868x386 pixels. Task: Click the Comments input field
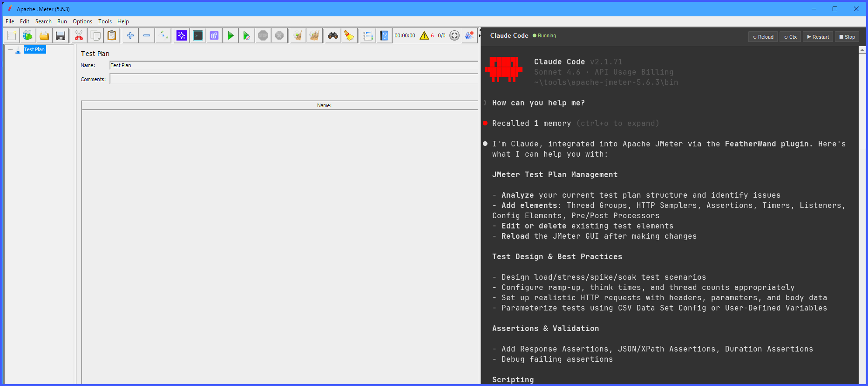click(294, 79)
